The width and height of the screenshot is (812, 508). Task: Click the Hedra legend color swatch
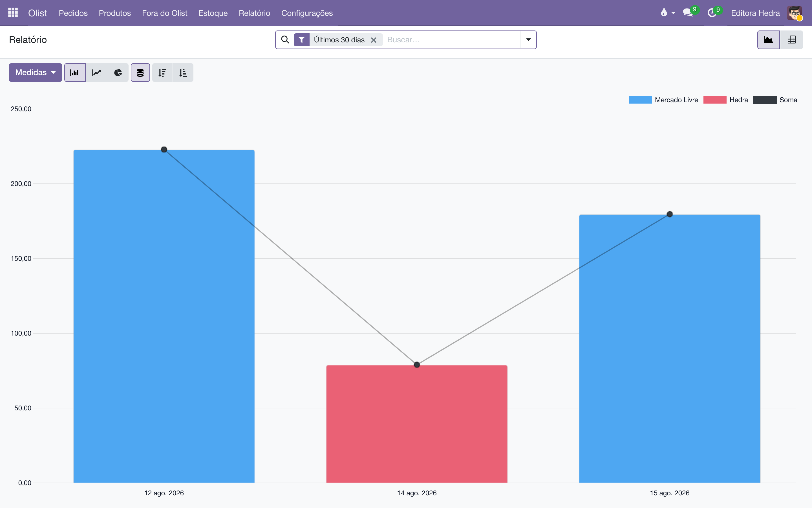coord(715,100)
